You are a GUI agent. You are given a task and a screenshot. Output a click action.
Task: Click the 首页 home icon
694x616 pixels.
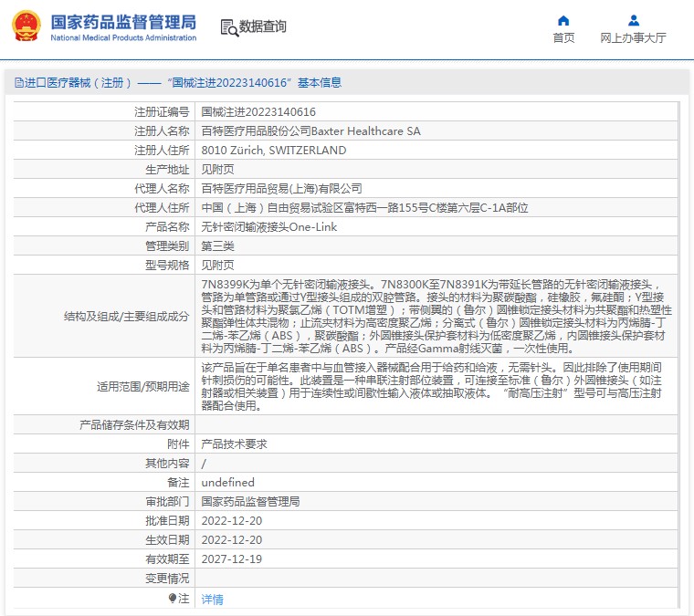563,20
